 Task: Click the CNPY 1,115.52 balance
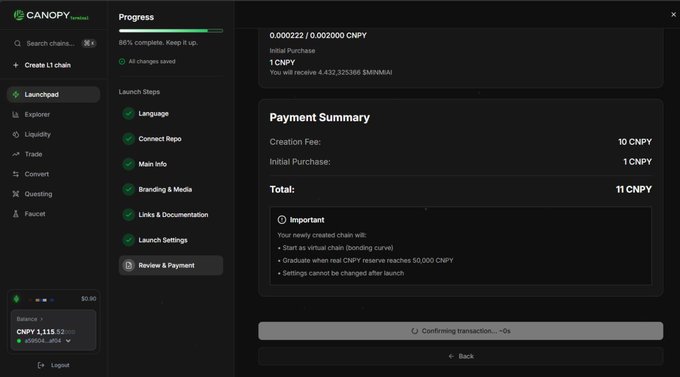(46, 332)
